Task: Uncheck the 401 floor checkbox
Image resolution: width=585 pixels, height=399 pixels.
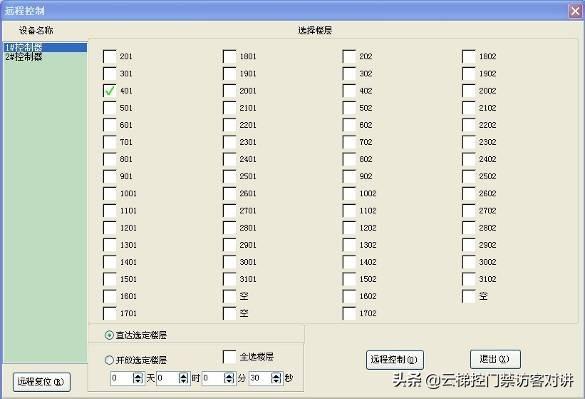Action: point(109,91)
